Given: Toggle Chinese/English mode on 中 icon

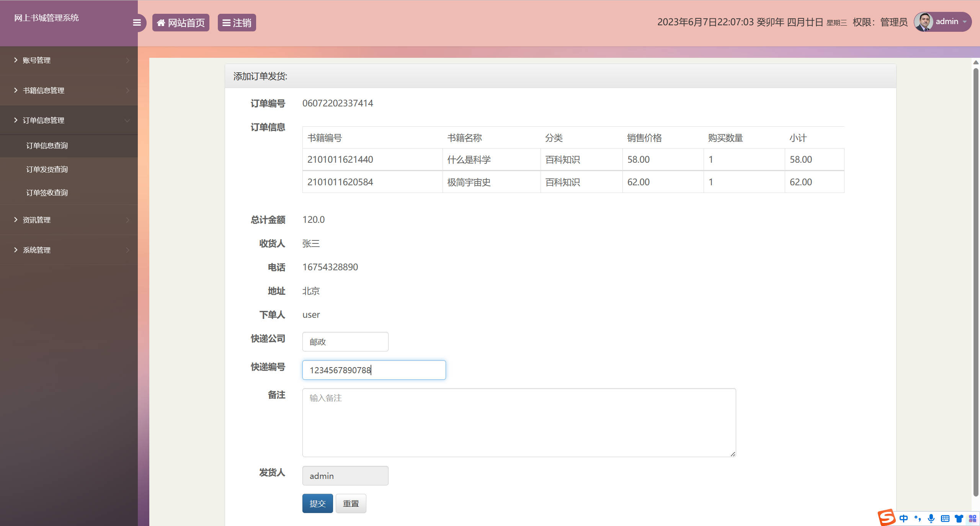Looking at the screenshot, I should point(903,518).
